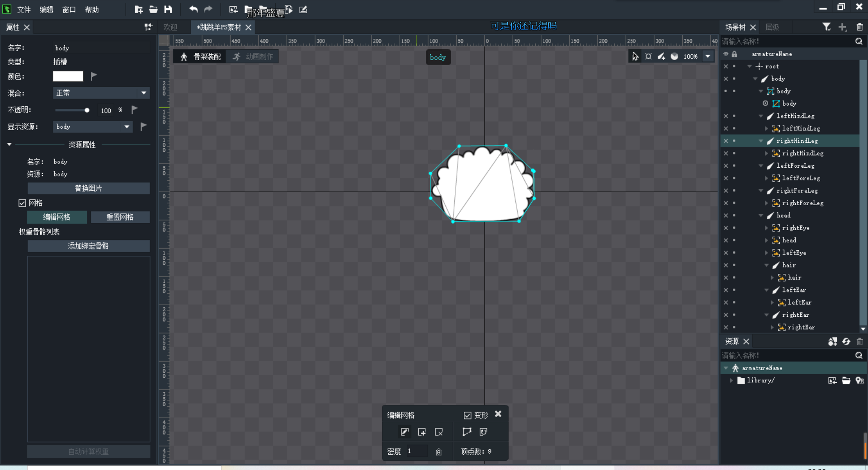Click the trash icon in scene tree

tap(859, 27)
